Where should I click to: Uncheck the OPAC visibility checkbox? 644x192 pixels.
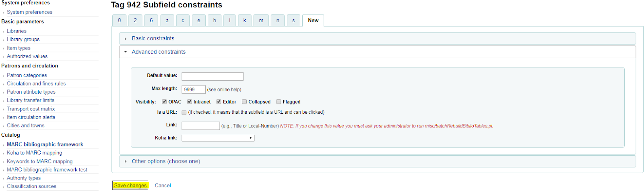[x=164, y=102]
